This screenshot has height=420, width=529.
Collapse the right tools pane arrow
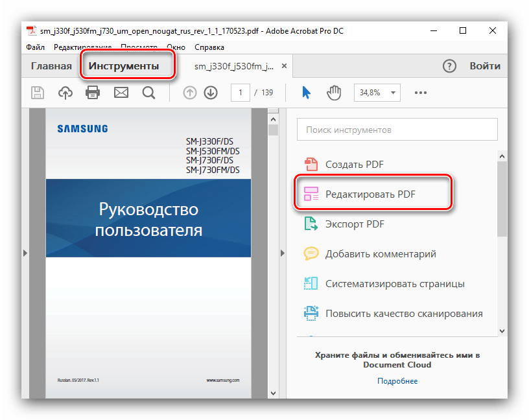(x=282, y=253)
